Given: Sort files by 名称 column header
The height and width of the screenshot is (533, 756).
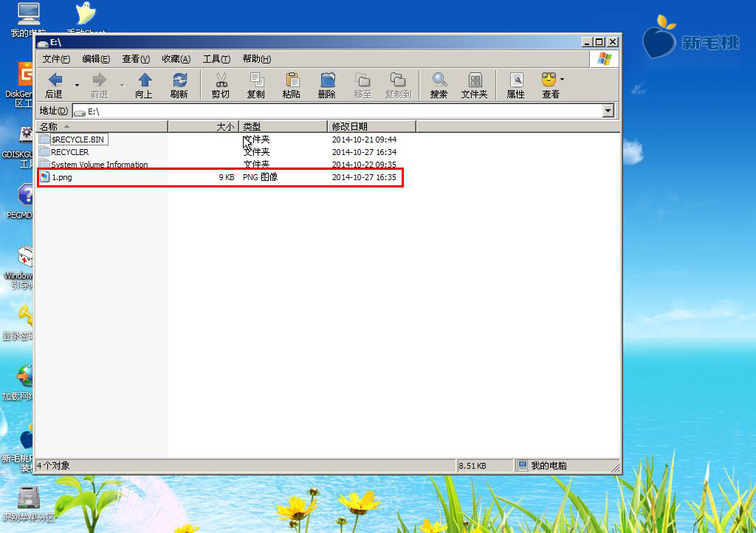Looking at the screenshot, I should pyautogui.click(x=102, y=126).
